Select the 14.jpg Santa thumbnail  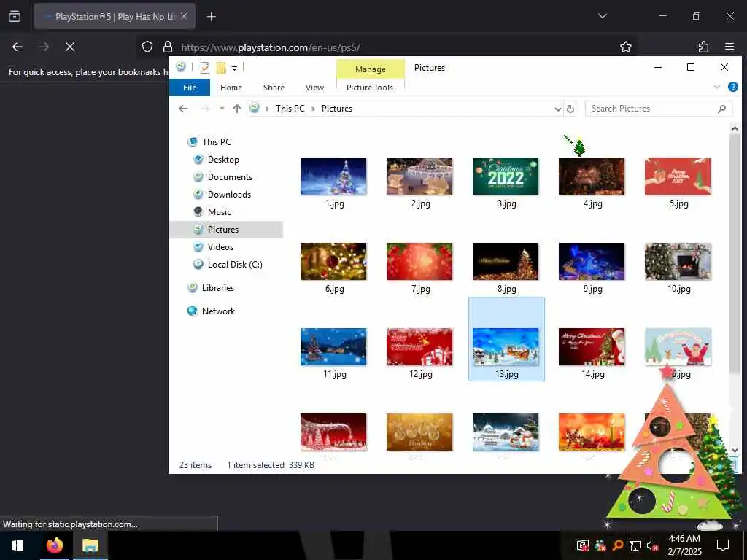click(x=592, y=346)
